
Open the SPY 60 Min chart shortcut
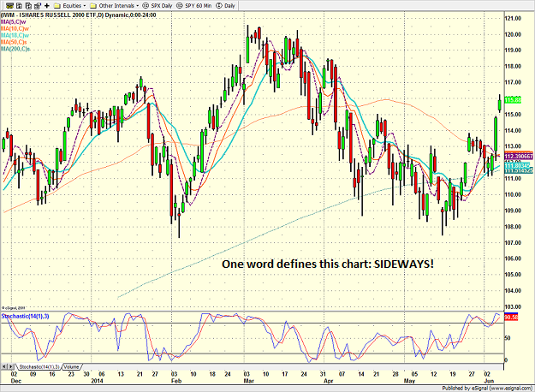click(x=193, y=5)
